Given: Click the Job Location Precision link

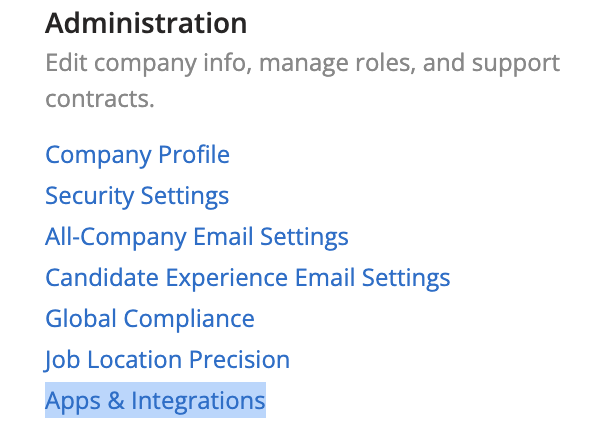Looking at the screenshot, I should pos(167,360).
